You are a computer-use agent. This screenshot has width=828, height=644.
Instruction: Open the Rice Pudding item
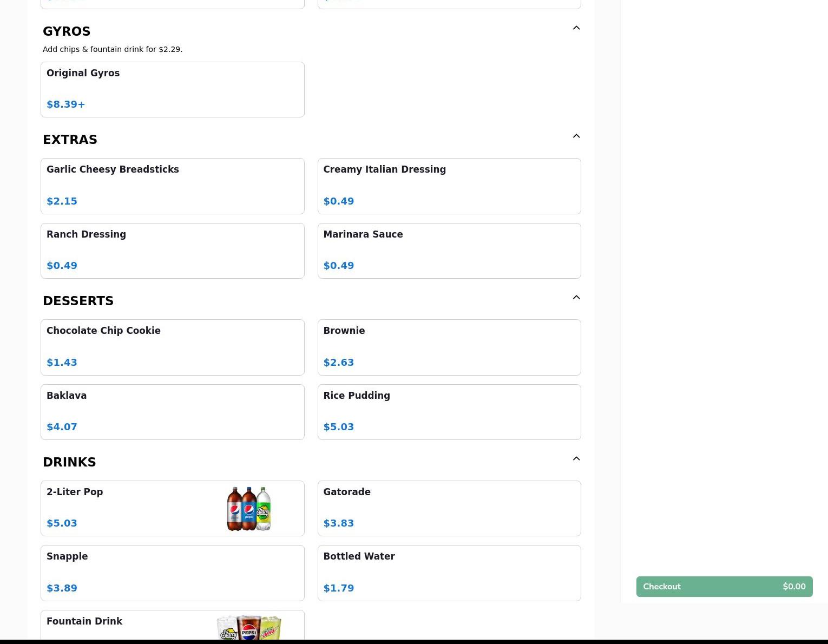tap(449, 412)
